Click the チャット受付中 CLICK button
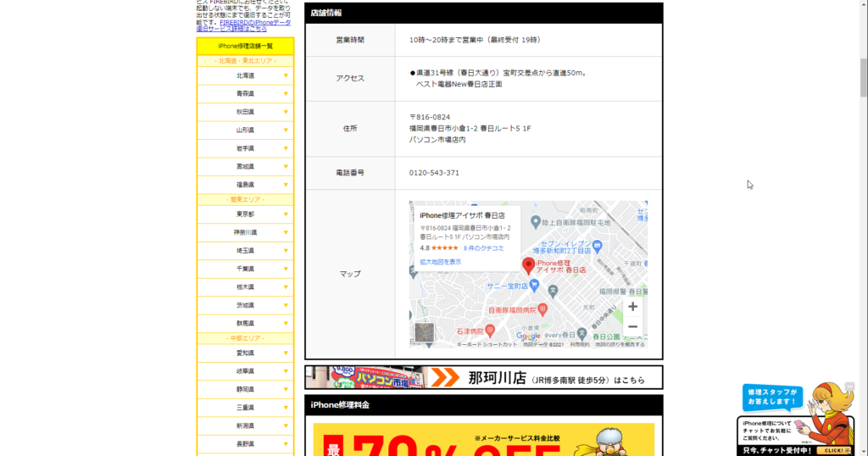The width and height of the screenshot is (868, 456). [834, 450]
